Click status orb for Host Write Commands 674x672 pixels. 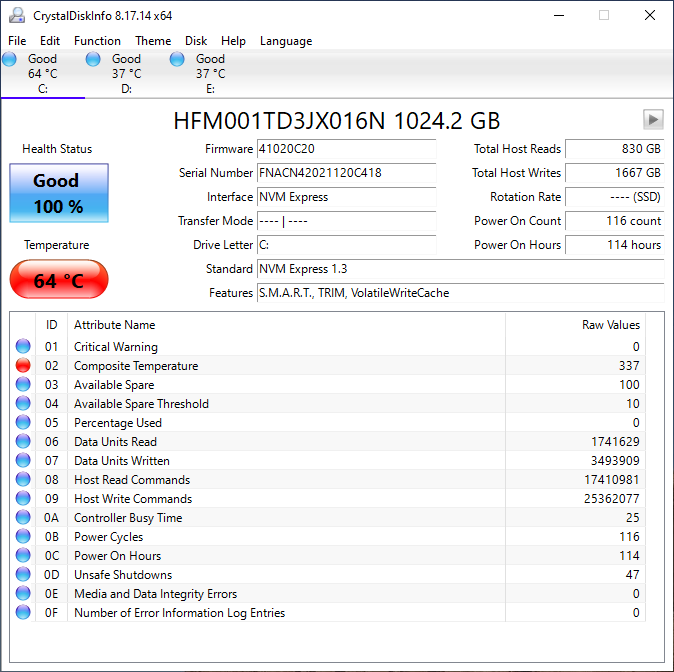(x=23, y=498)
